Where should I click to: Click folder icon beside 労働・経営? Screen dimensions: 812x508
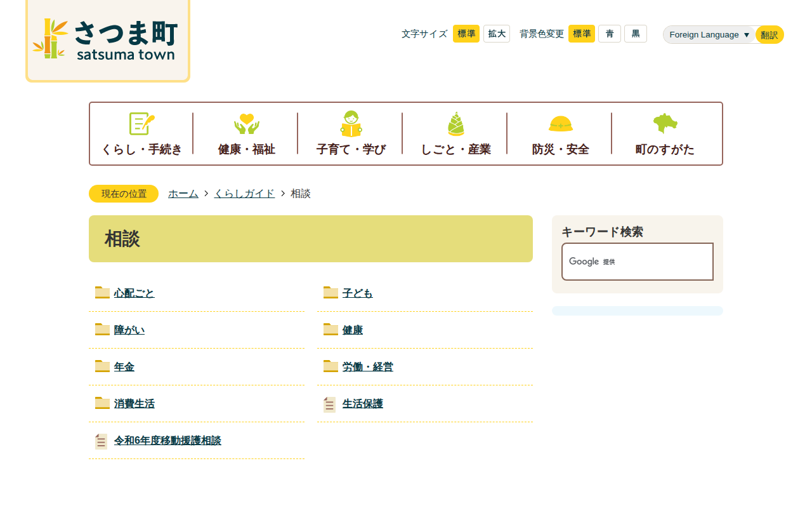331,366
